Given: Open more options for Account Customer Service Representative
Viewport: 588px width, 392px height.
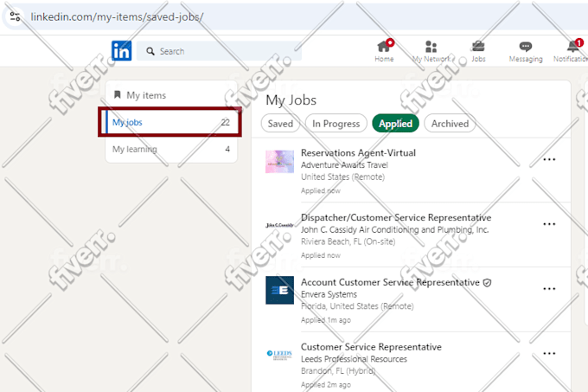Looking at the screenshot, I should click(x=549, y=288).
